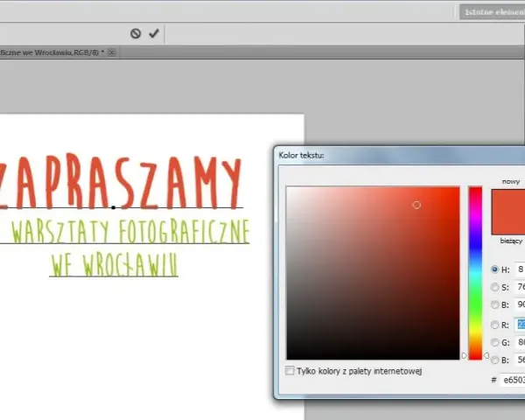Select the R red radio button

(x=494, y=325)
